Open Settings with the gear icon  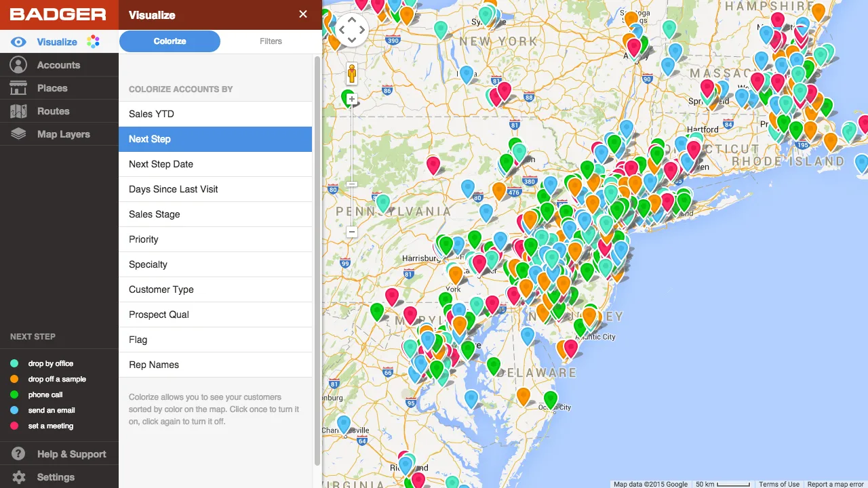point(18,477)
